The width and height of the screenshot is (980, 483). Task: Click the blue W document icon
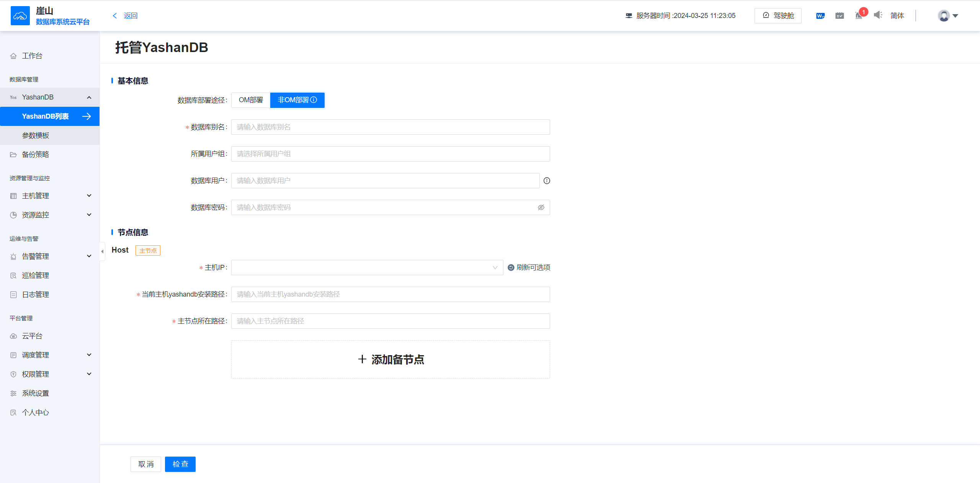[x=820, y=16]
